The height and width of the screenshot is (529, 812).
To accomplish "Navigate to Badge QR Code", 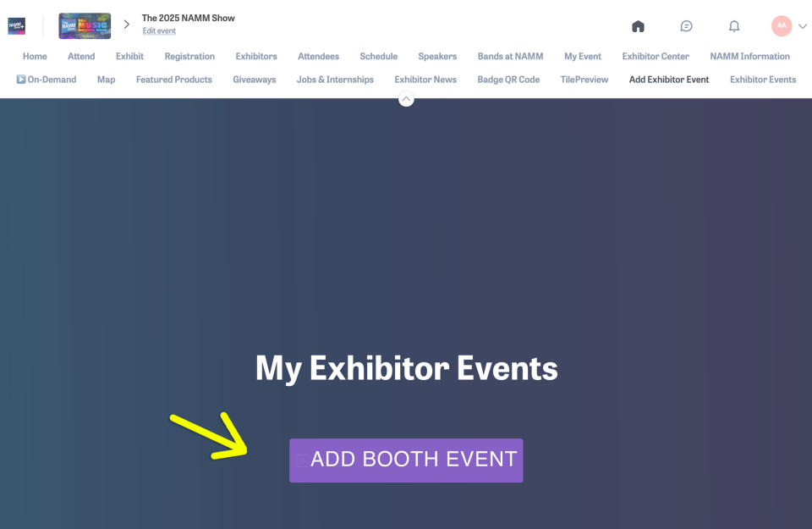I will point(508,80).
